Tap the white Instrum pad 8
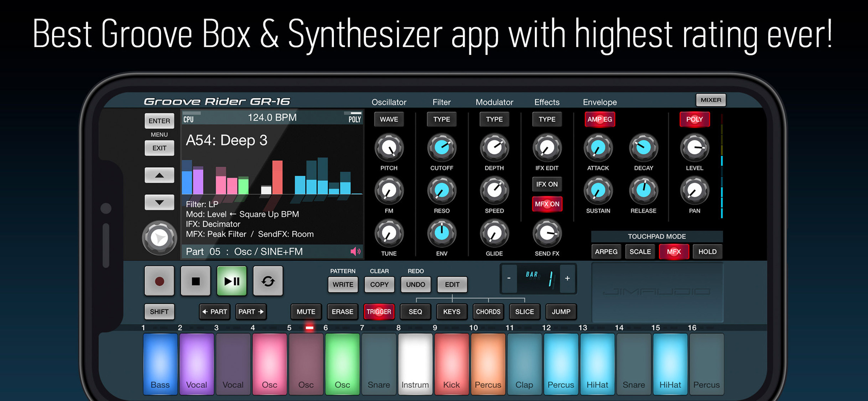This screenshot has width=868, height=401. [415, 364]
